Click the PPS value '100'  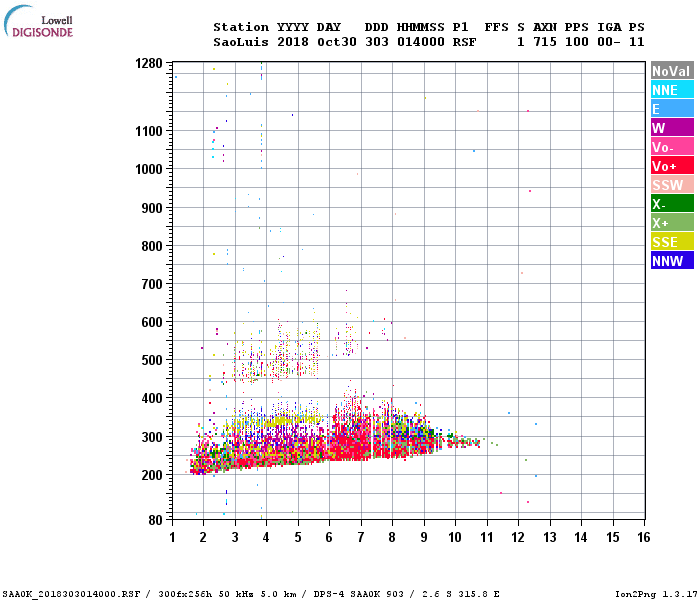(x=576, y=42)
